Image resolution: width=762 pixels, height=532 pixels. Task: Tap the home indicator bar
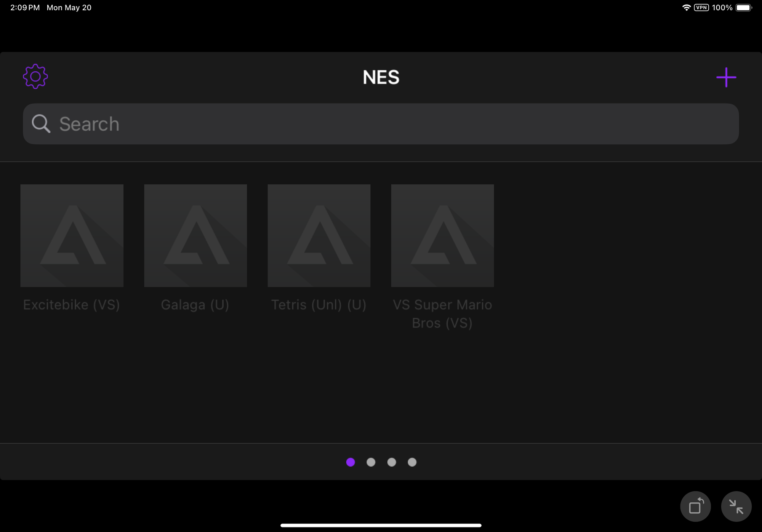(x=381, y=525)
